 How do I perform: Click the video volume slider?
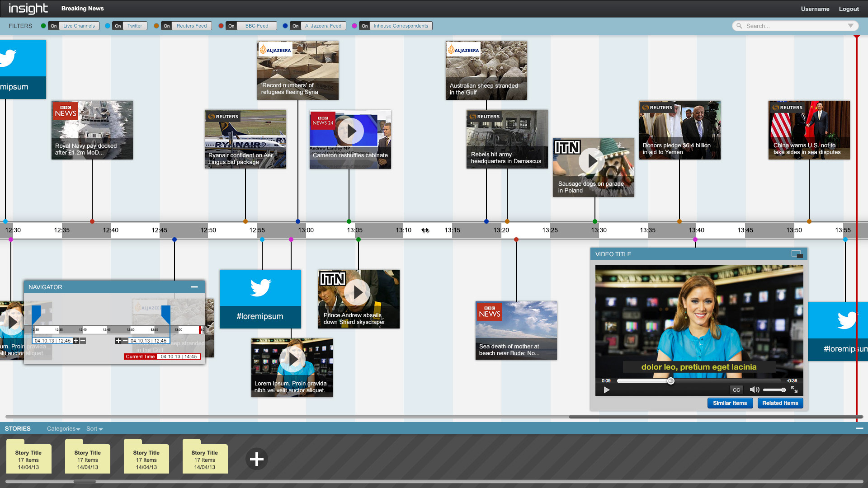[774, 389]
